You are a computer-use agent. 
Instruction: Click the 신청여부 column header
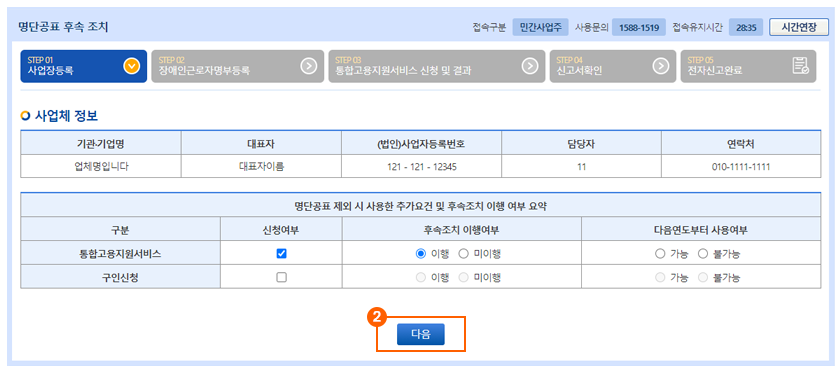pyautogui.click(x=281, y=230)
